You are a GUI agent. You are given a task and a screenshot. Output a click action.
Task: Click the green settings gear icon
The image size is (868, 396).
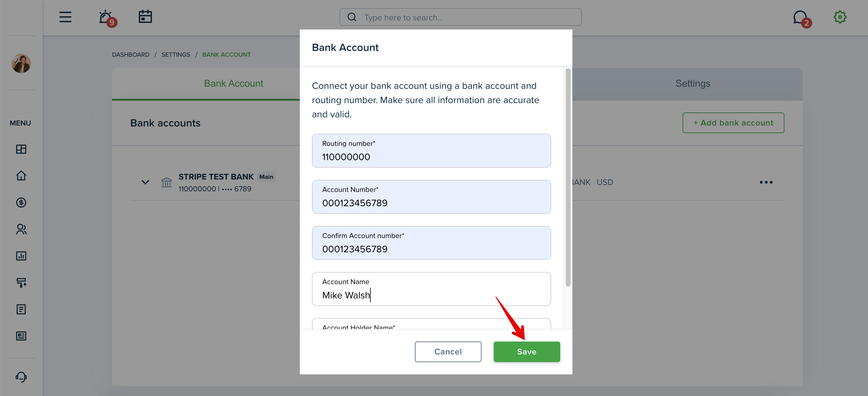[x=840, y=17]
